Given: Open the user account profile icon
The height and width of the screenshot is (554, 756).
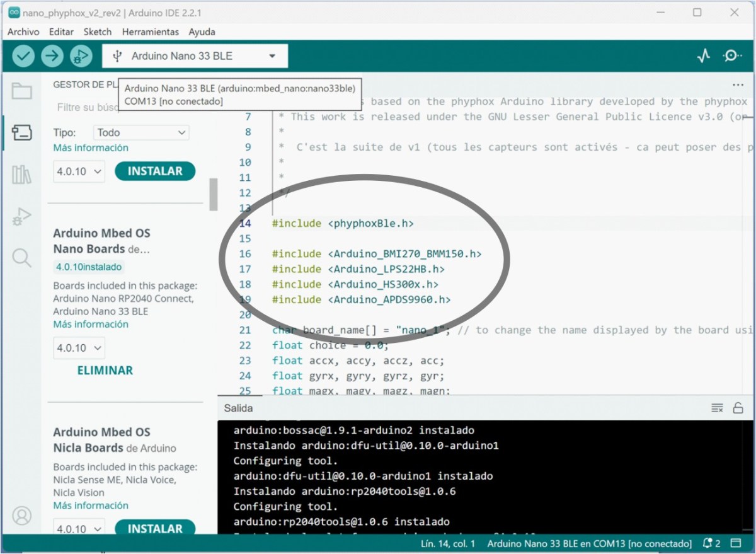Looking at the screenshot, I should (x=22, y=516).
